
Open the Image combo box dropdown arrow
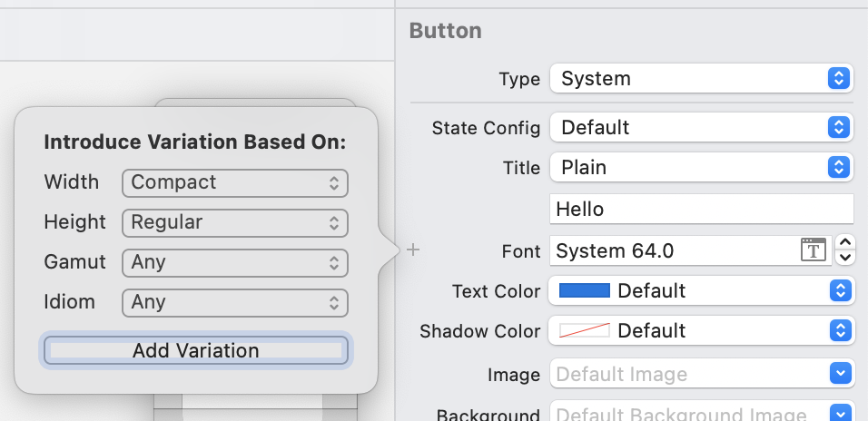pyautogui.click(x=840, y=374)
